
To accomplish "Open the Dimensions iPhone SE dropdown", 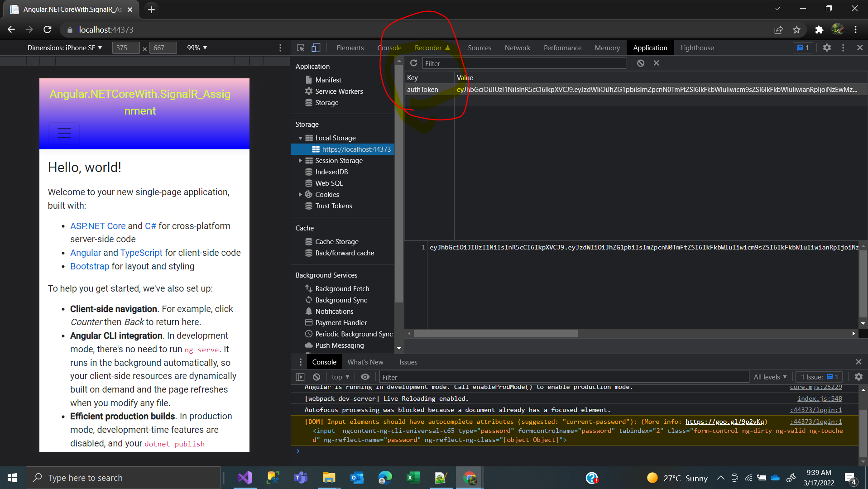I will coord(65,48).
